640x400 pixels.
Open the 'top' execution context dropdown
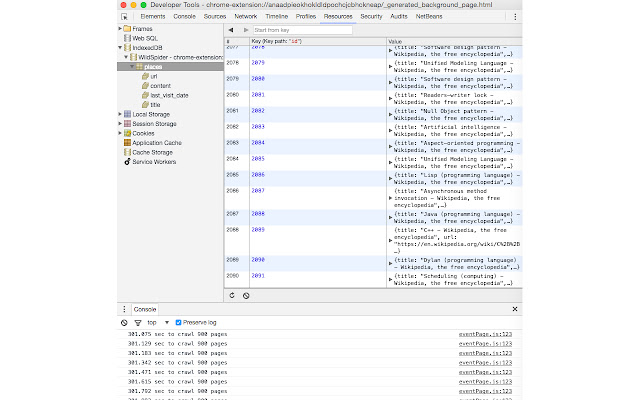pyautogui.click(x=157, y=323)
